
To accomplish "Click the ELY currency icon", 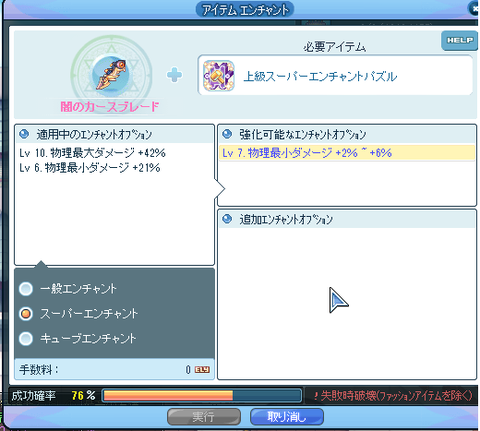I will (x=202, y=370).
